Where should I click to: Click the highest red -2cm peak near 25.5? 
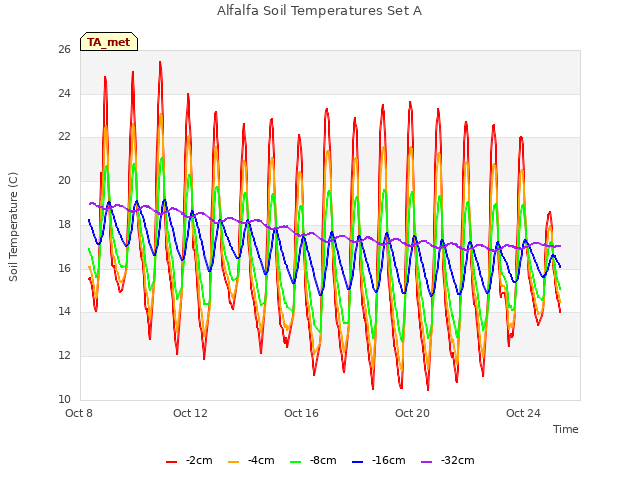pyautogui.click(x=160, y=62)
